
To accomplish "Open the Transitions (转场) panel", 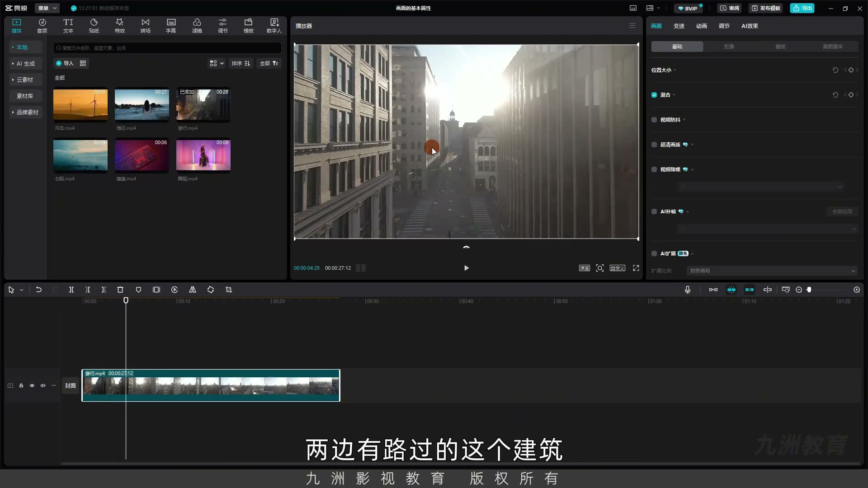I will tap(145, 26).
